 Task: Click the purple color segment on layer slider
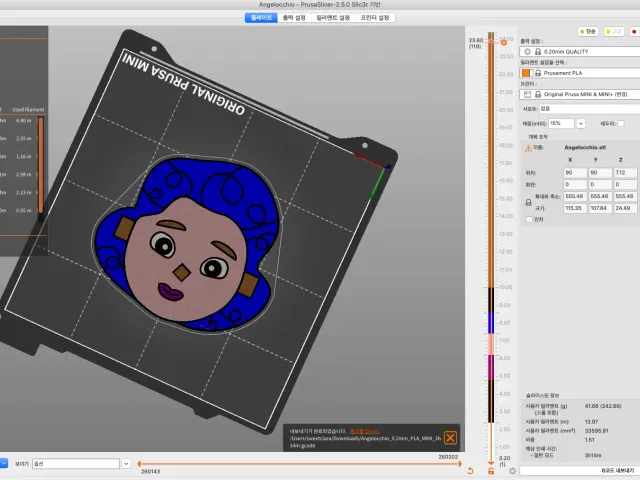coord(491,367)
